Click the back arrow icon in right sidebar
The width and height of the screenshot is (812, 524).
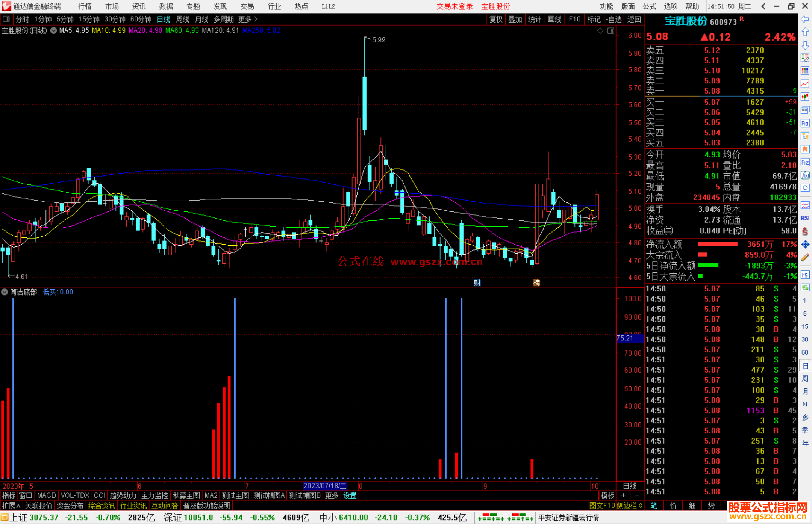(805, 19)
